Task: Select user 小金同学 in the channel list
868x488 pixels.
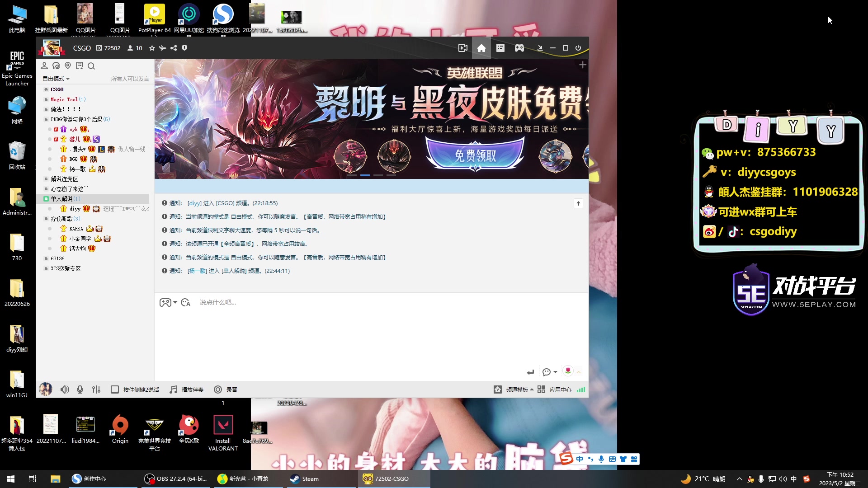Action: coord(80,239)
